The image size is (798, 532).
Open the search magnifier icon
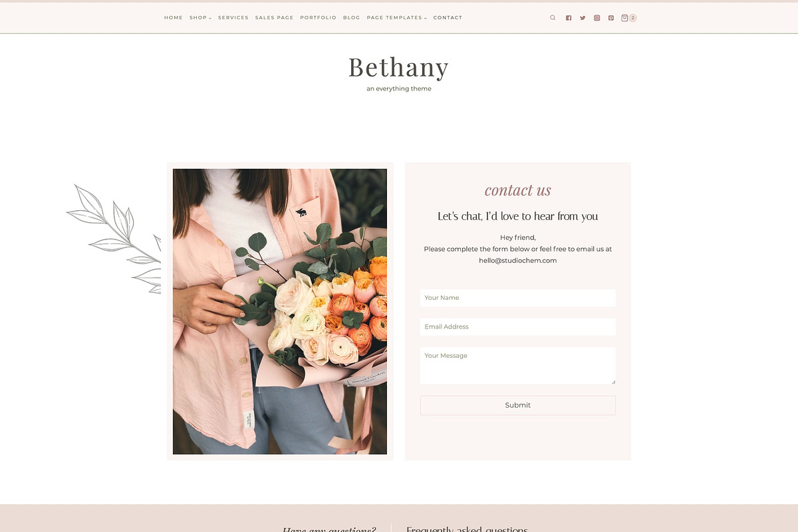point(553,18)
